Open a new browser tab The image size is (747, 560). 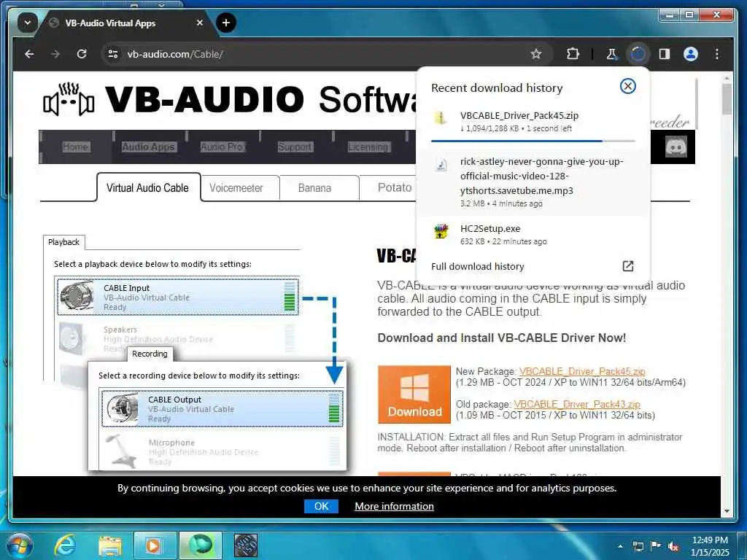pos(226,23)
